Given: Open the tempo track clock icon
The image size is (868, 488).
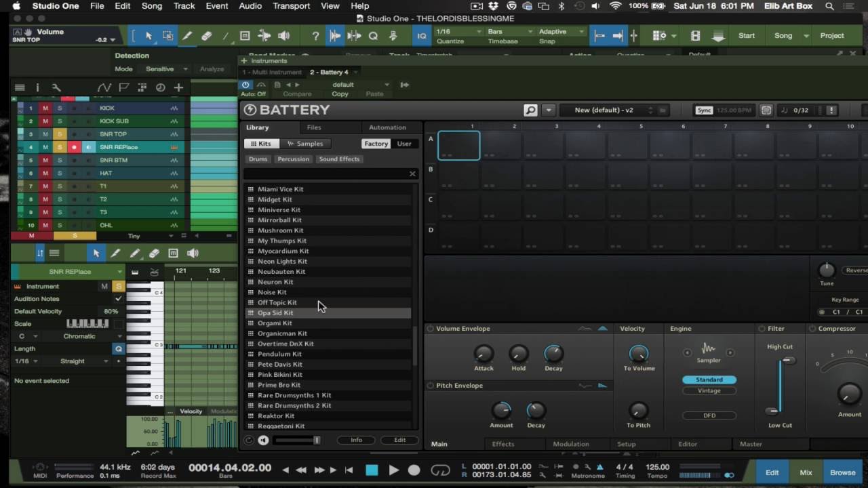Looking at the screenshot, I should 161,87.
